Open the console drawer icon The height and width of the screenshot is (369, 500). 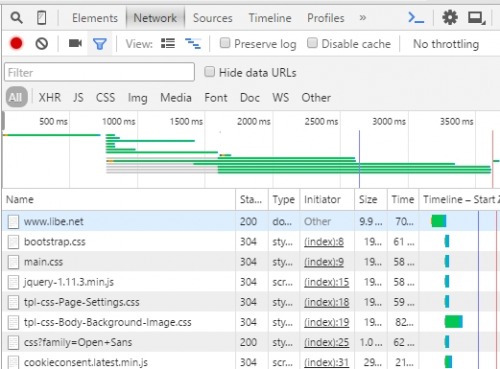coord(416,18)
